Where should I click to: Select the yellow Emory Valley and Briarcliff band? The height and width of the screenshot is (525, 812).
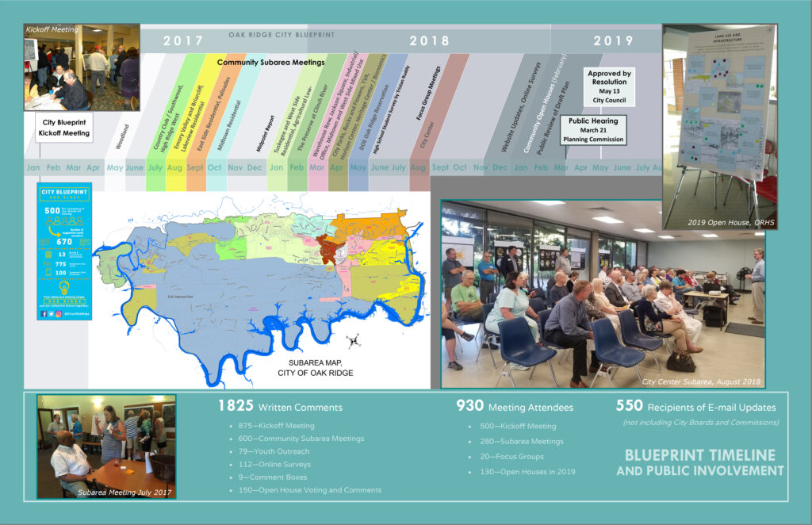pos(194,121)
